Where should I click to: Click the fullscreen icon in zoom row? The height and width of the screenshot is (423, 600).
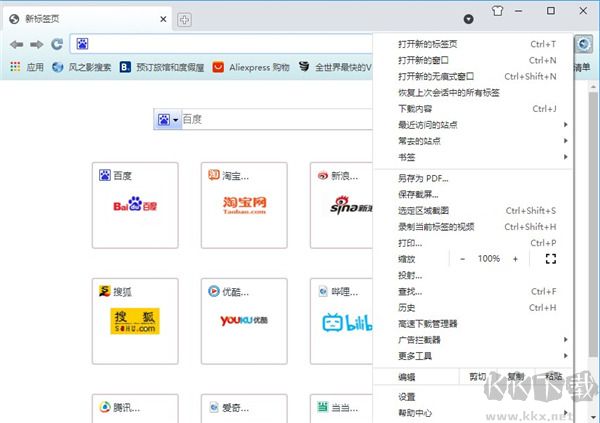(x=551, y=259)
